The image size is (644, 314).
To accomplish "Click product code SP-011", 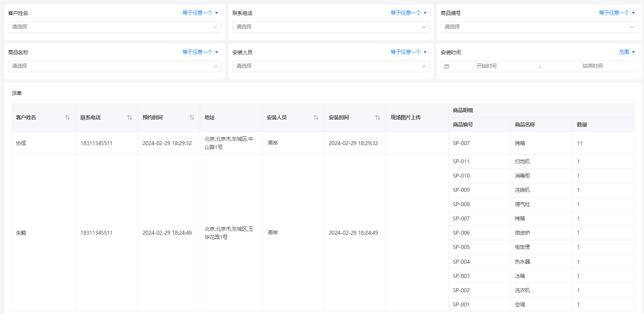I will tap(461, 162).
